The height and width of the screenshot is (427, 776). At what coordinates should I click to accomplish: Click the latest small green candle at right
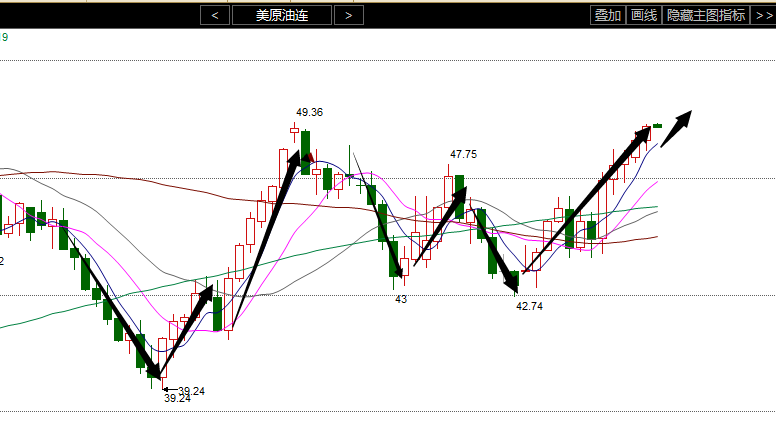[658, 125]
